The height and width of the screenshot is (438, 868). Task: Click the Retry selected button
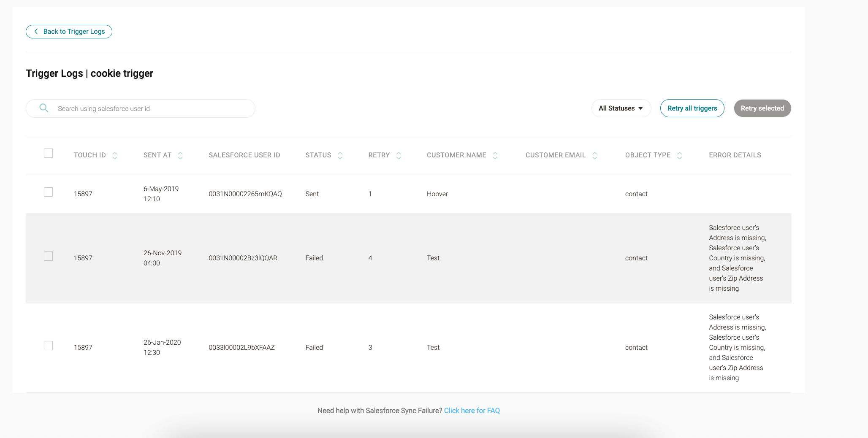click(x=762, y=108)
